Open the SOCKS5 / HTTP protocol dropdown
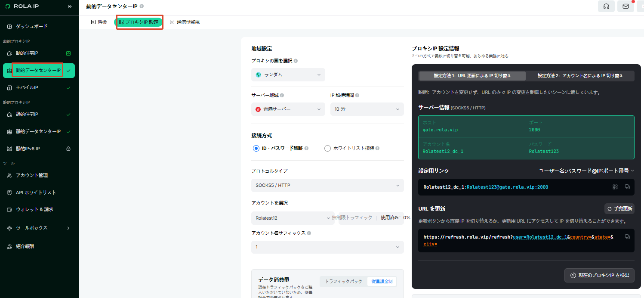The image size is (644, 298). click(327, 185)
